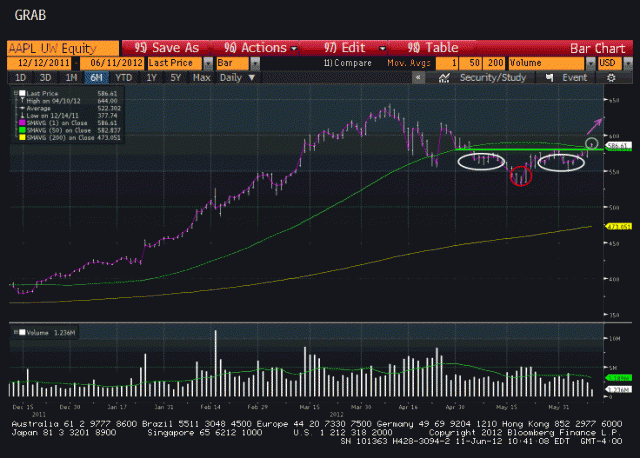Switch to the Max range tab

click(202, 78)
